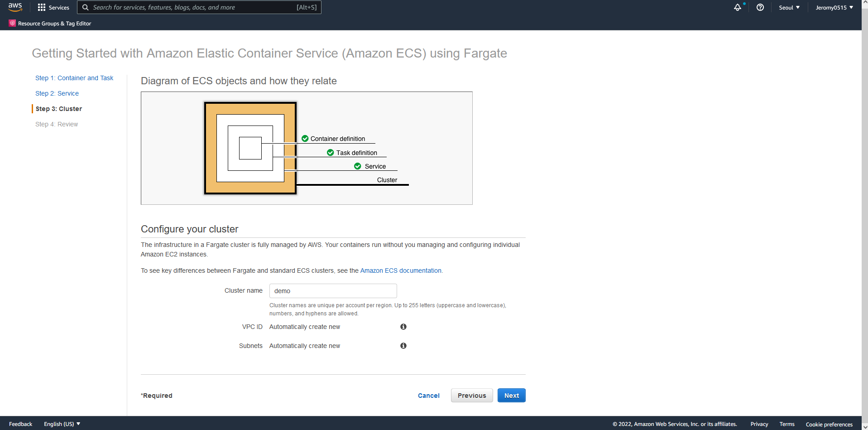Open the notifications bell
Screen dimensions: 868x430
coord(738,7)
